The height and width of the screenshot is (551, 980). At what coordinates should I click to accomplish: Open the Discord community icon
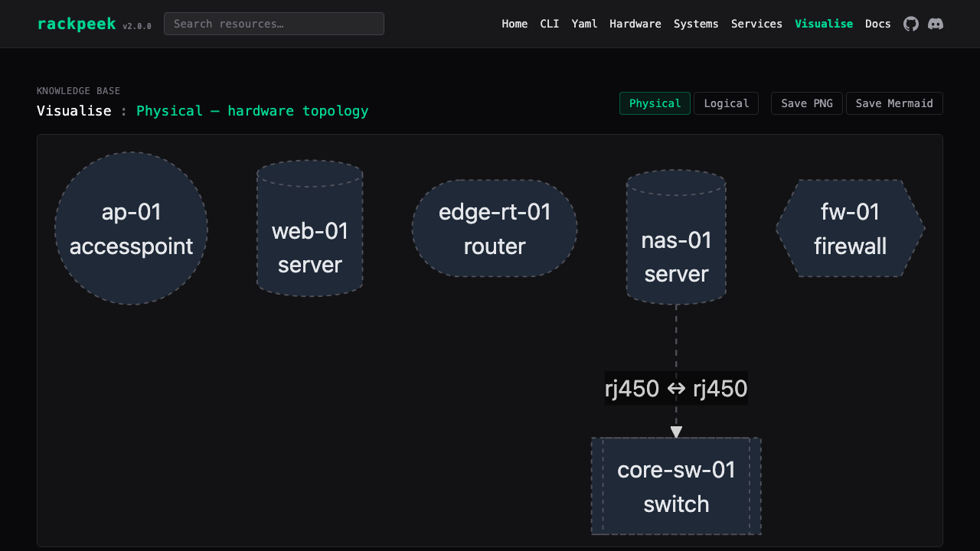pyautogui.click(x=936, y=24)
